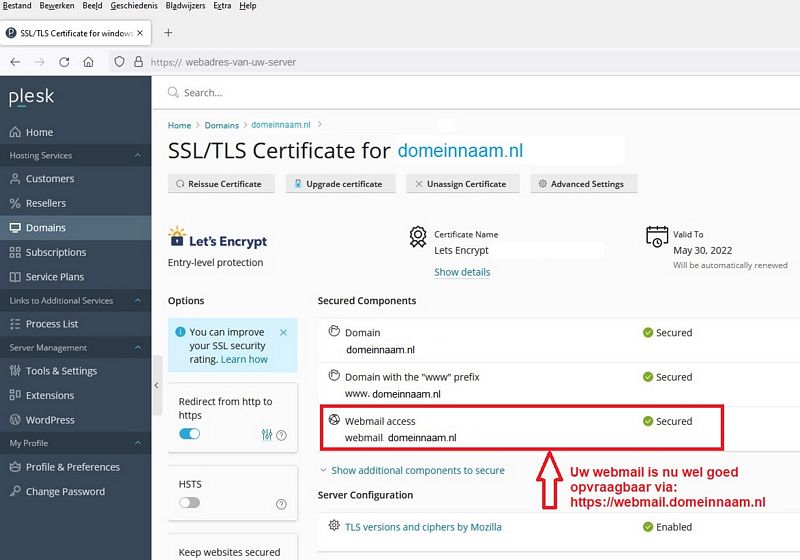Screen dimensions: 800x560
Task: Click help icon for http redirect
Action: tap(281, 435)
